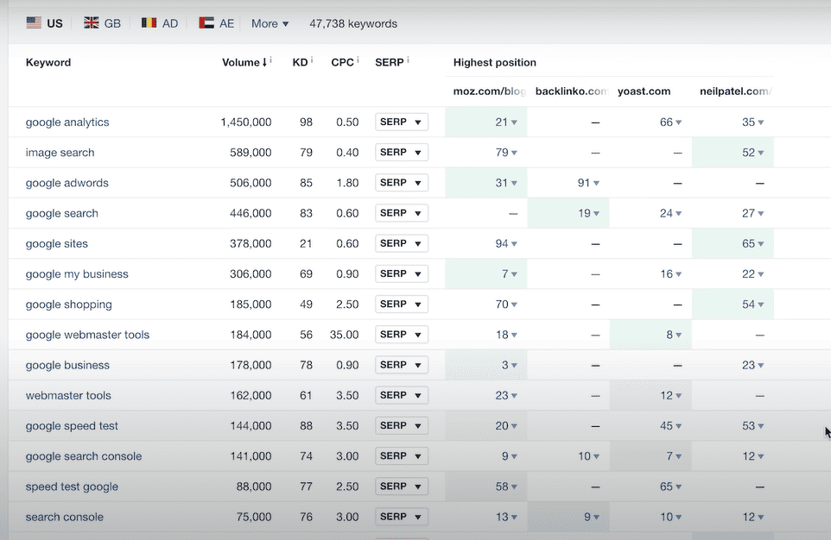Image resolution: width=831 pixels, height=540 pixels.
Task: Switch to GB country tab
Action: click(x=102, y=23)
